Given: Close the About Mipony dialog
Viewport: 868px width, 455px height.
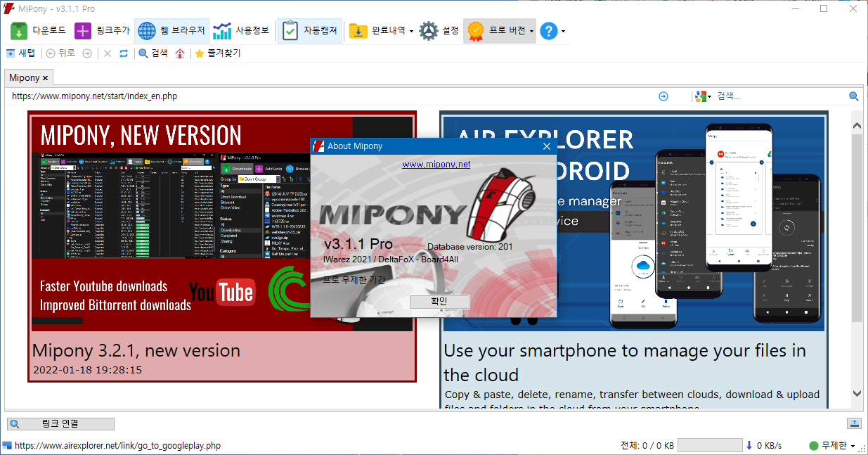Looking at the screenshot, I should pyautogui.click(x=546, y=146).
